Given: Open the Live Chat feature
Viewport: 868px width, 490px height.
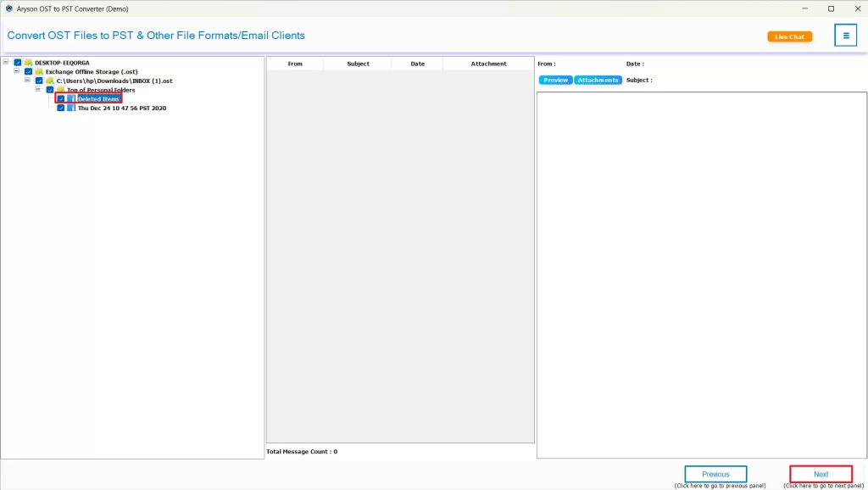Looking at the screenshot, I should 789,36.
